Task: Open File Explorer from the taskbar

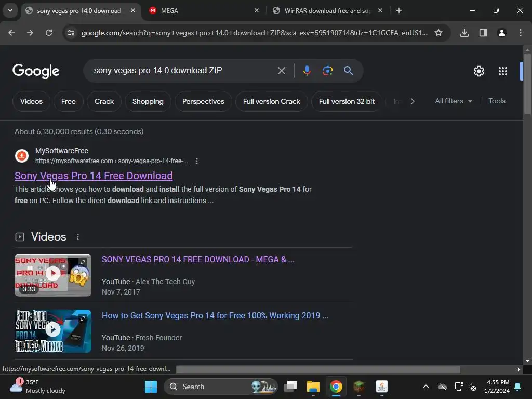Action: [x=313, y=387]
